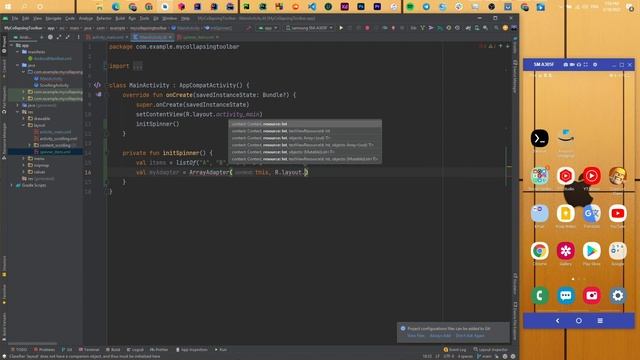Select spinner_item.xml in project tree
Screen dimensions: 640x360
(53, 152)
